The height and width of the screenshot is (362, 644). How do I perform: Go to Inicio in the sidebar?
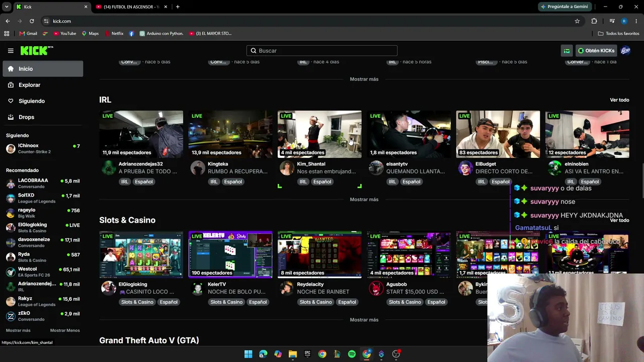point(43,69)
